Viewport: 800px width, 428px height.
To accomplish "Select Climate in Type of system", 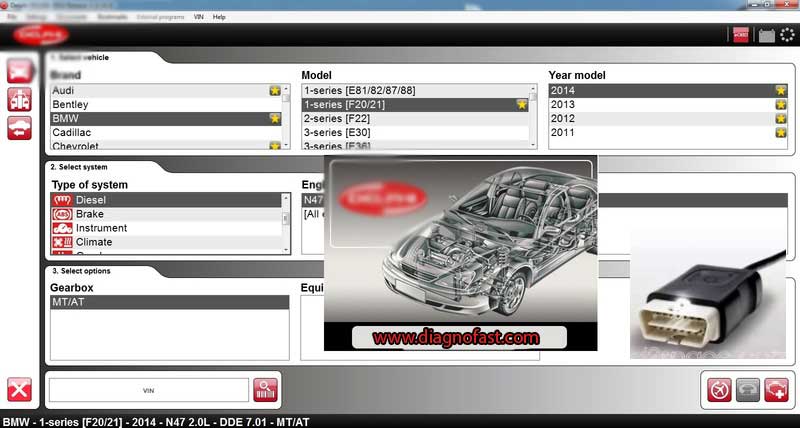I will click(x=166, y=242).
